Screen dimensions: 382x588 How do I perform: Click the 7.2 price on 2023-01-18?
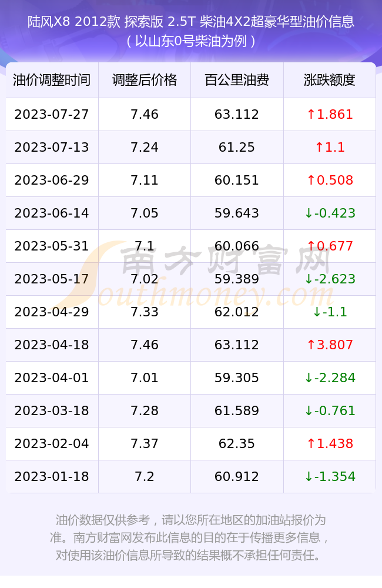(145, 477)
